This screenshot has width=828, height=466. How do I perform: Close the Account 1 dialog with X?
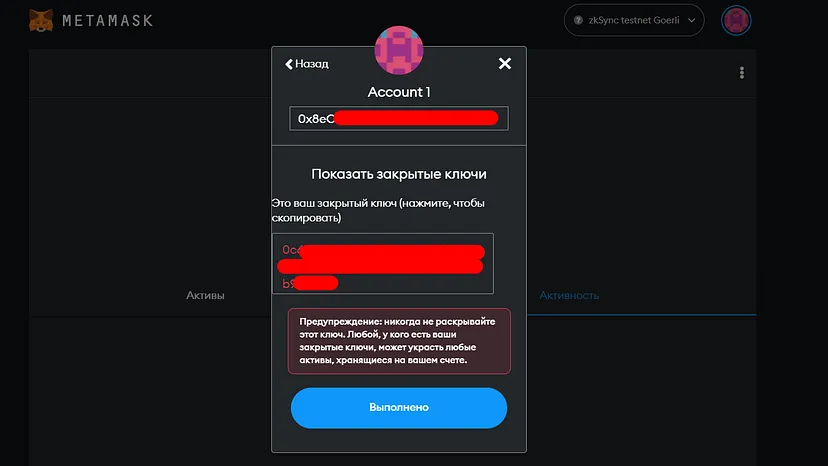(x=505, y=63)
